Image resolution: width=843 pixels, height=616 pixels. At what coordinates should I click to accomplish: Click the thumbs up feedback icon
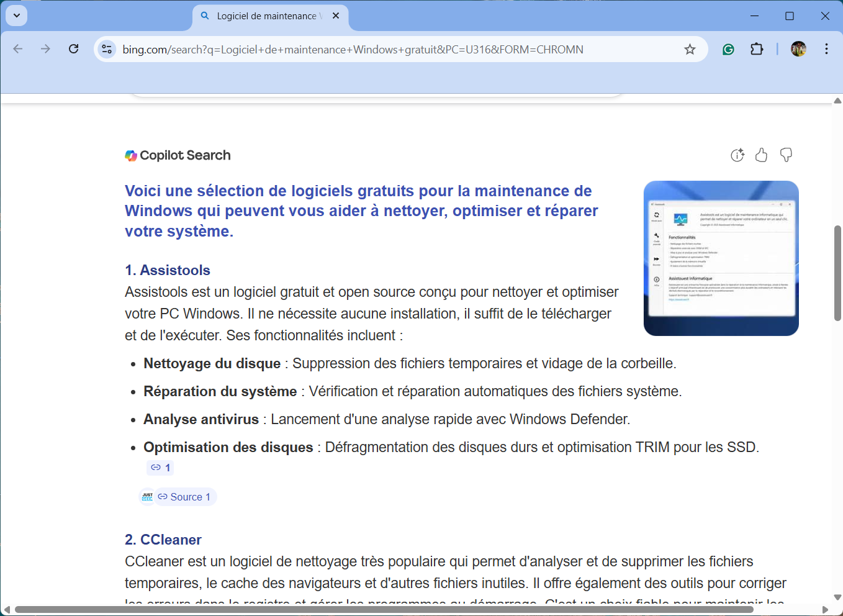pyautogui.click(x=761, y=155)
